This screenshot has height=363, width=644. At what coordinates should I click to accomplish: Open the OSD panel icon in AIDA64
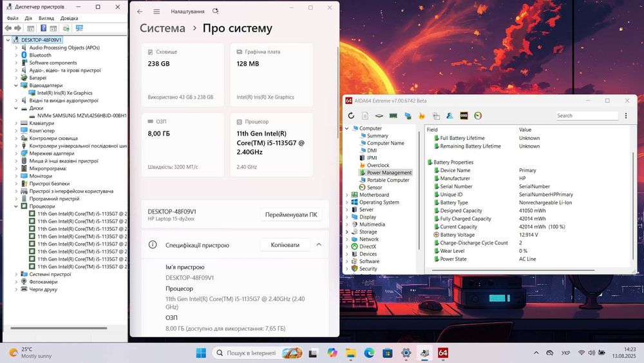[464, 116]
